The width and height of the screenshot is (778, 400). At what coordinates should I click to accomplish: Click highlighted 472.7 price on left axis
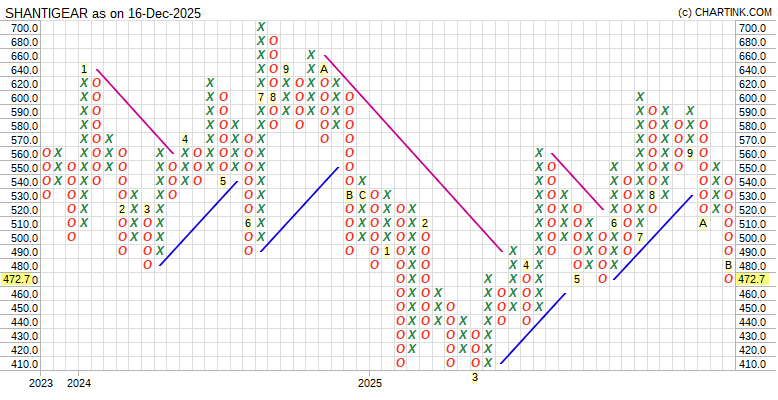coord(20,279)
